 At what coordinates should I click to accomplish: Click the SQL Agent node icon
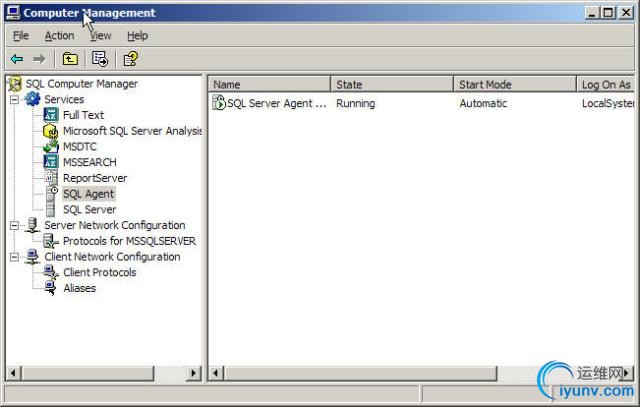click(x=51, y=193)
